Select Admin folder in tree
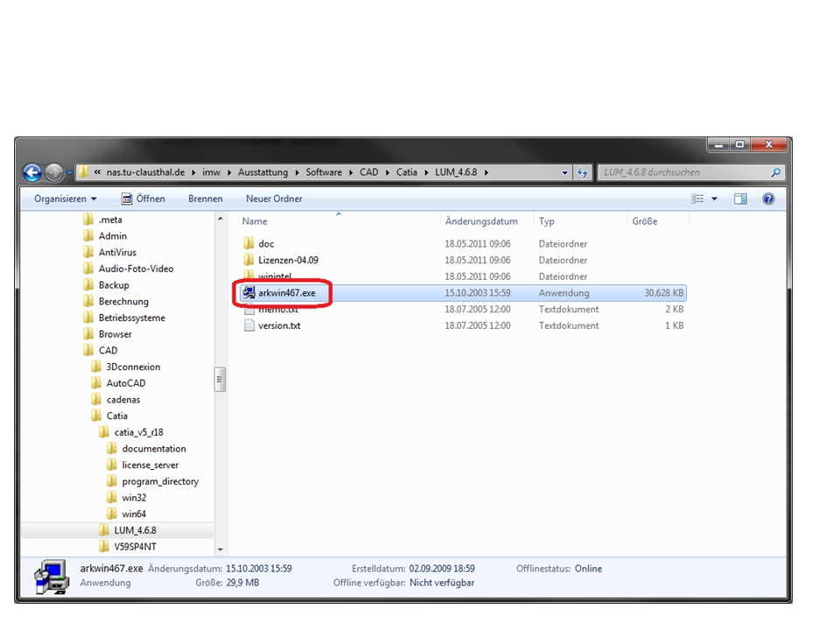The width and height of the screenshot is (840, 630). 113,235
